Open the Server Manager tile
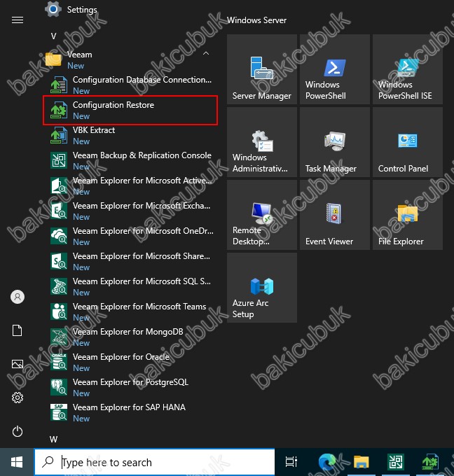Image resolution: width=454 pixels, height=476 pixels. (262, 69)
